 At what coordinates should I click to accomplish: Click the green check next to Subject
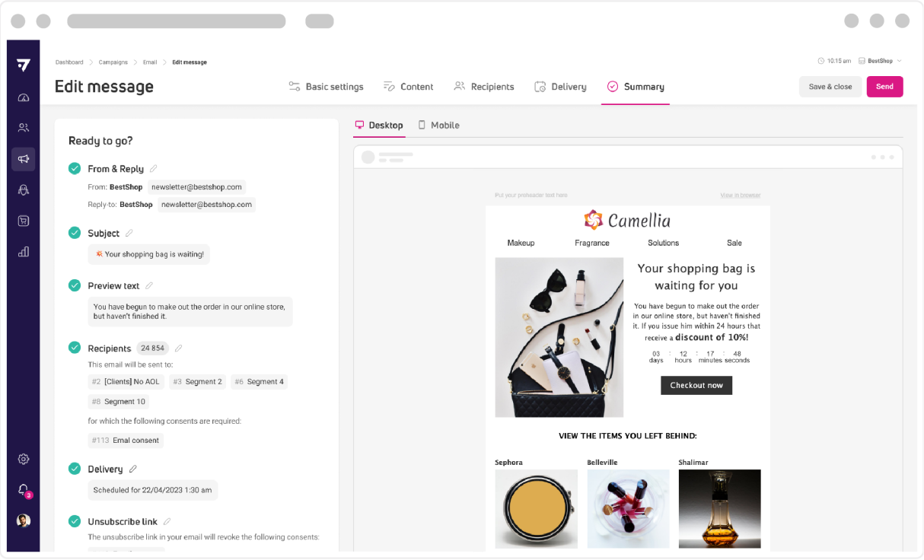[x=75, y=233]
